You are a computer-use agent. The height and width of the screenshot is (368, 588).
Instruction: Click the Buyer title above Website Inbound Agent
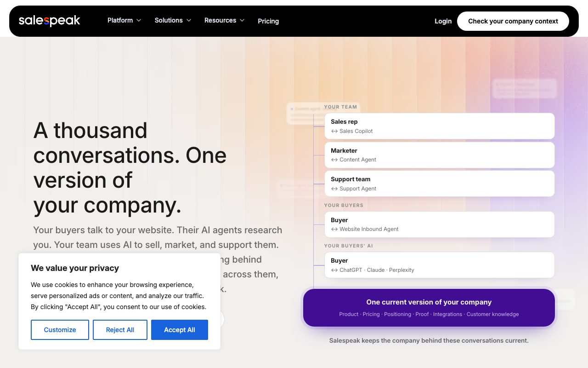[x=339, y=220]
